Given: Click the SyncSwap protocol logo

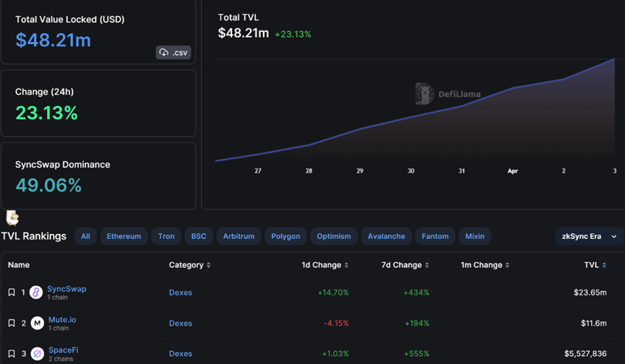Looking at the screenshot, I should point(36,292).
